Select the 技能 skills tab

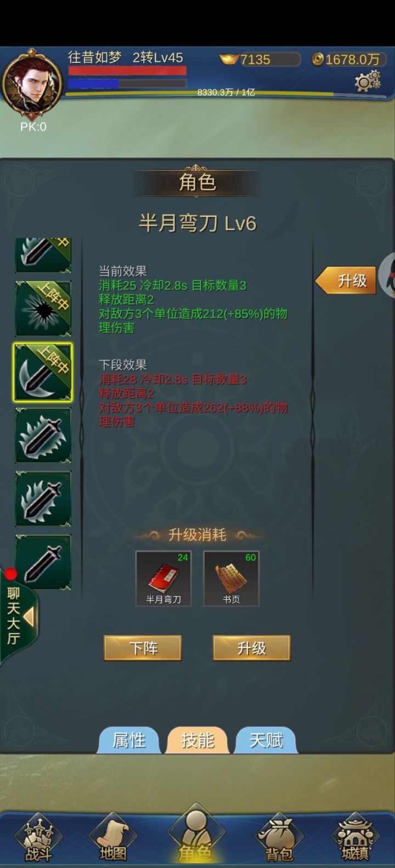point(198,740)
